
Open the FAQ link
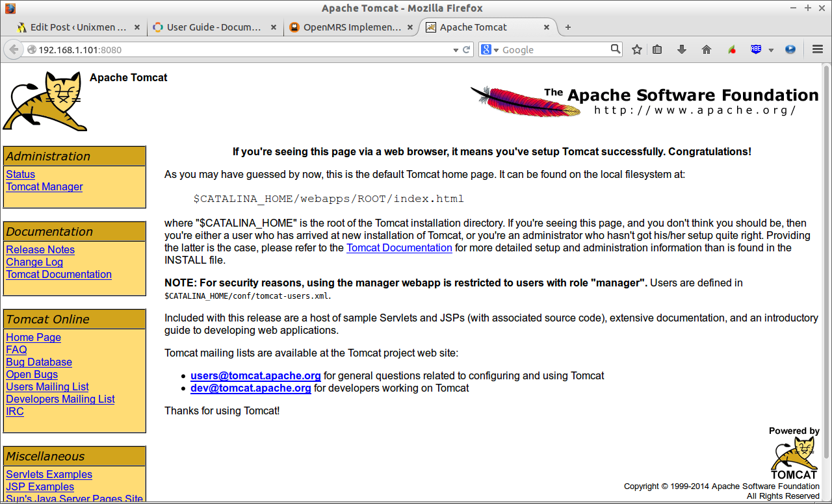(x=16, y=349)
